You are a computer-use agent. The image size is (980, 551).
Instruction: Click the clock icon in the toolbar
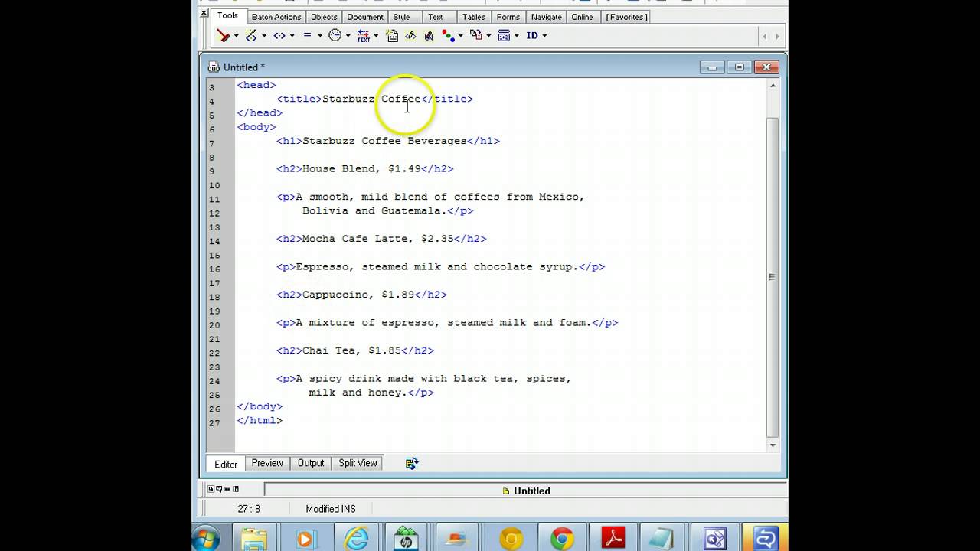pyautogui.click(x=335, y=35)
